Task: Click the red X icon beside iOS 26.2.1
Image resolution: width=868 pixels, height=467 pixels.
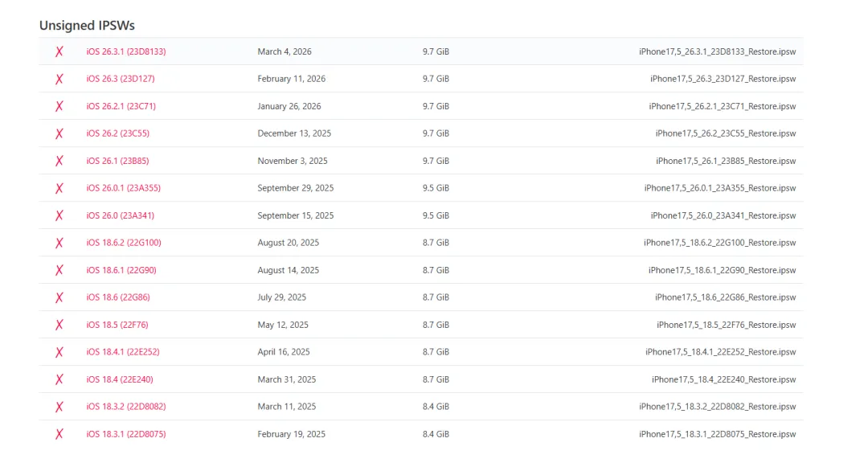Action: (59, 106)
